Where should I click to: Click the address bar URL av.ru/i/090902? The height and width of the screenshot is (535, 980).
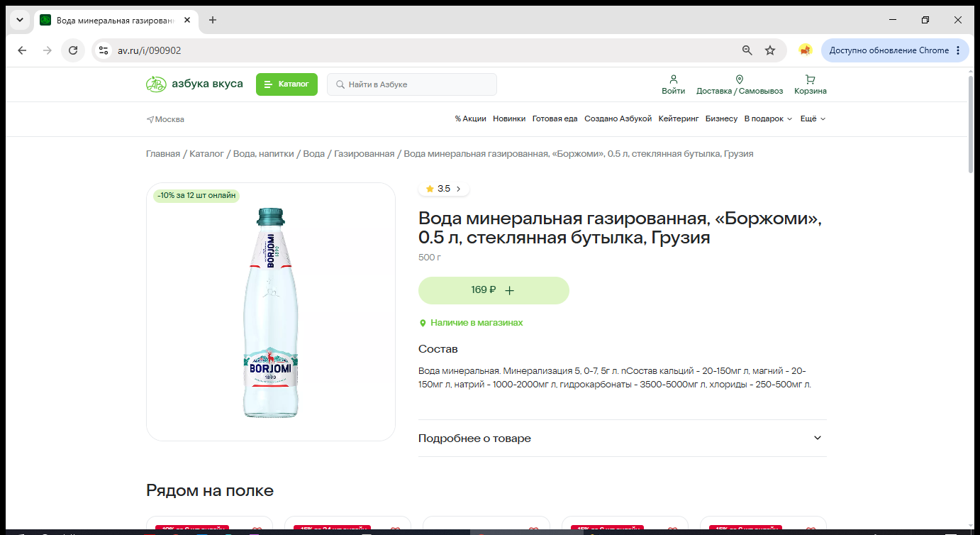coord(149,50)
